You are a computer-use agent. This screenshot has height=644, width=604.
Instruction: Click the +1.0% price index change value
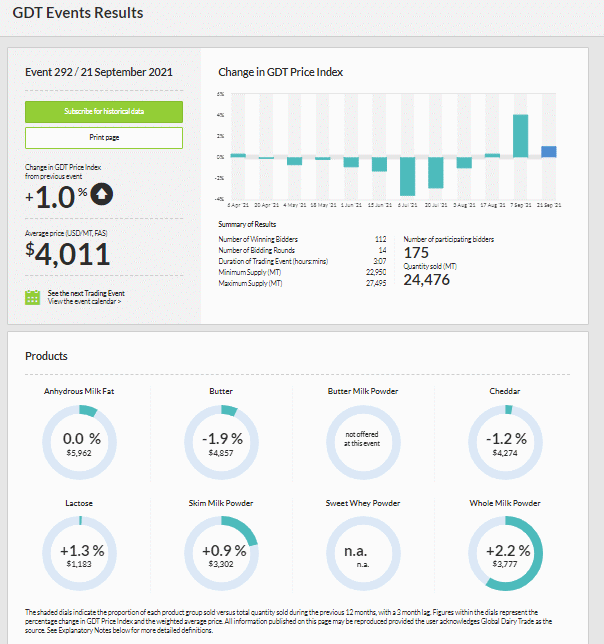[56, 197]
